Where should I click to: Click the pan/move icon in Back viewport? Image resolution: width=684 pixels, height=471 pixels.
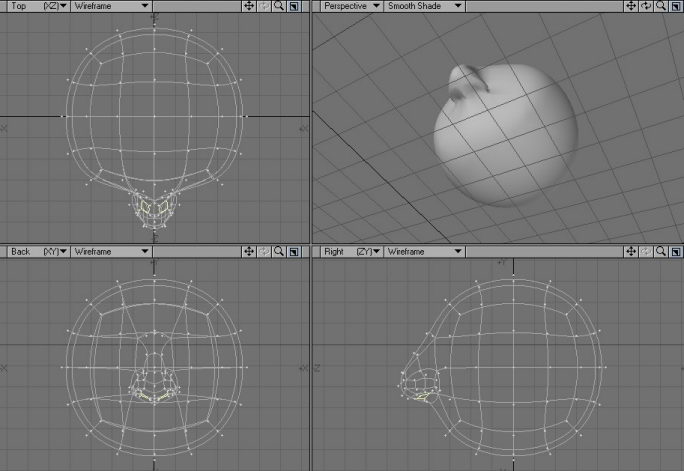pos(249,252)
